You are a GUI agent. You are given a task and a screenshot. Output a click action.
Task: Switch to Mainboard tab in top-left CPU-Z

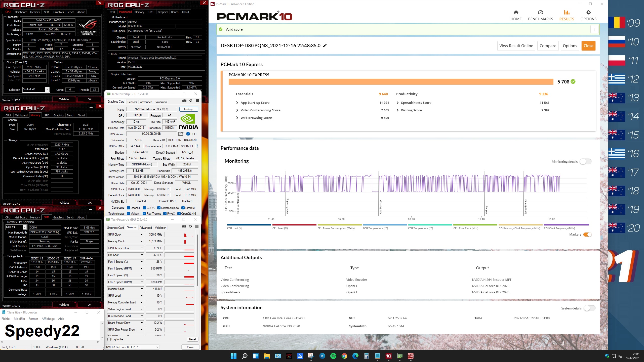click(21, 12)
